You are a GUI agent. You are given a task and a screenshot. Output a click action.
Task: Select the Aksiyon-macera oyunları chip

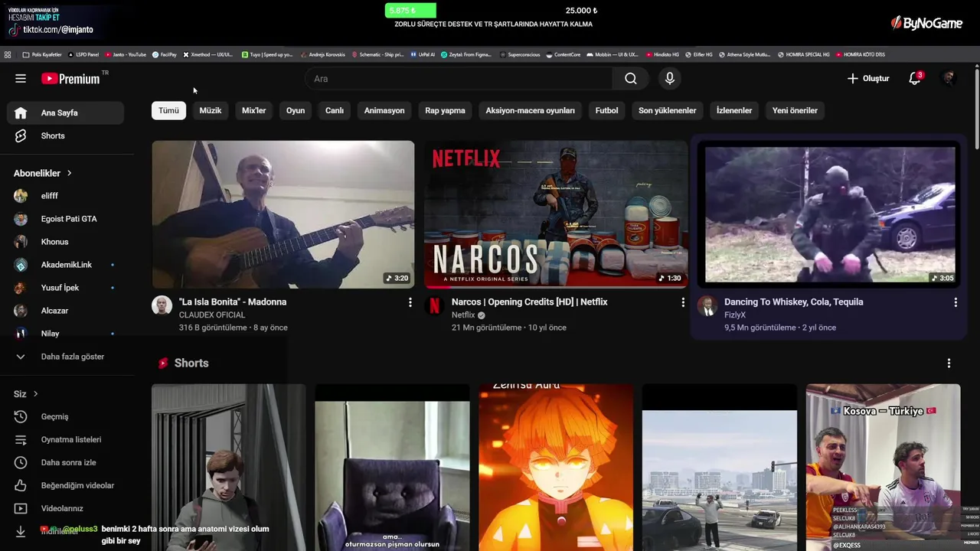531,110
